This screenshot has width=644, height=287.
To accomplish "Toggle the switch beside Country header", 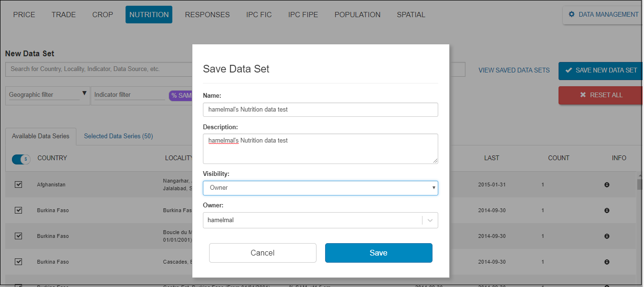I will [x=21, y=159].
